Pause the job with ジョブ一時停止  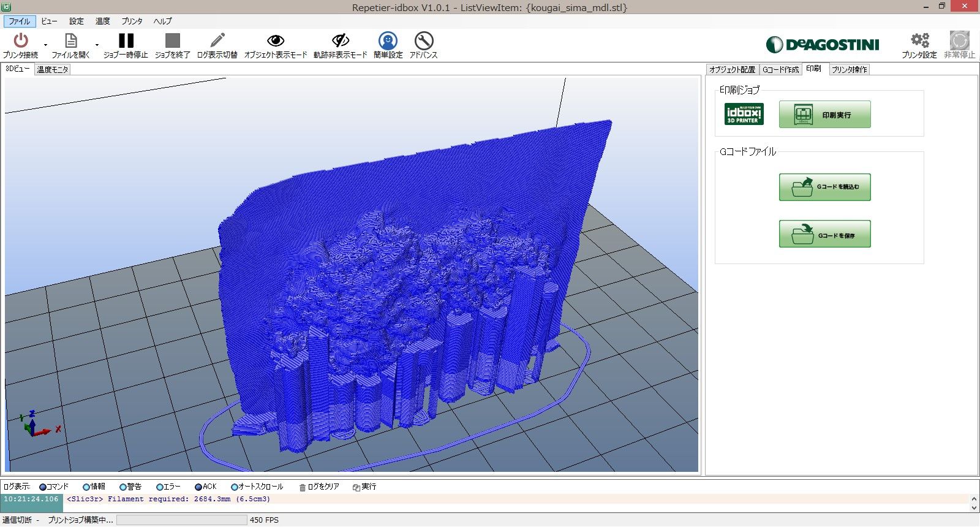(126, 41)
